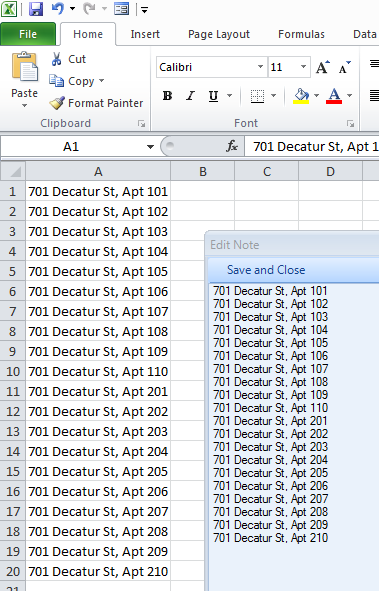Open Customize Quick Access Toolbar menu
The width and height of the screenshot is (379, 591).
[144, 9]
